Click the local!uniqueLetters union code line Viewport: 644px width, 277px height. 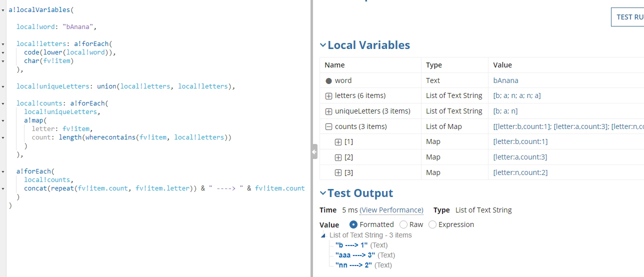tap(125, 86)
